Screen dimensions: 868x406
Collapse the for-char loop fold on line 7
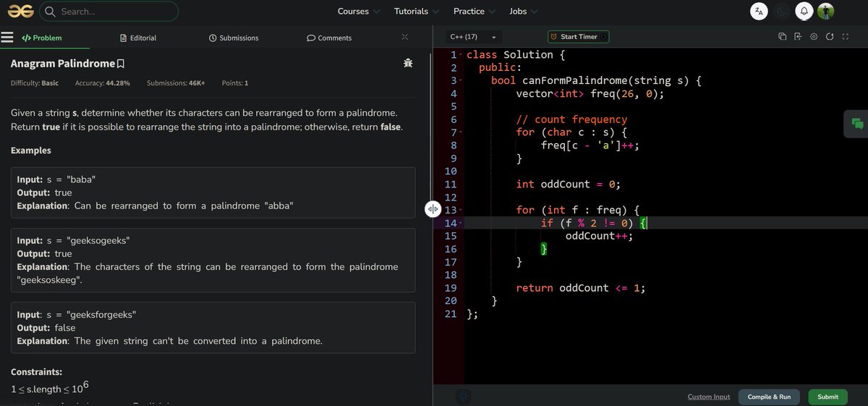pos(460,132)
